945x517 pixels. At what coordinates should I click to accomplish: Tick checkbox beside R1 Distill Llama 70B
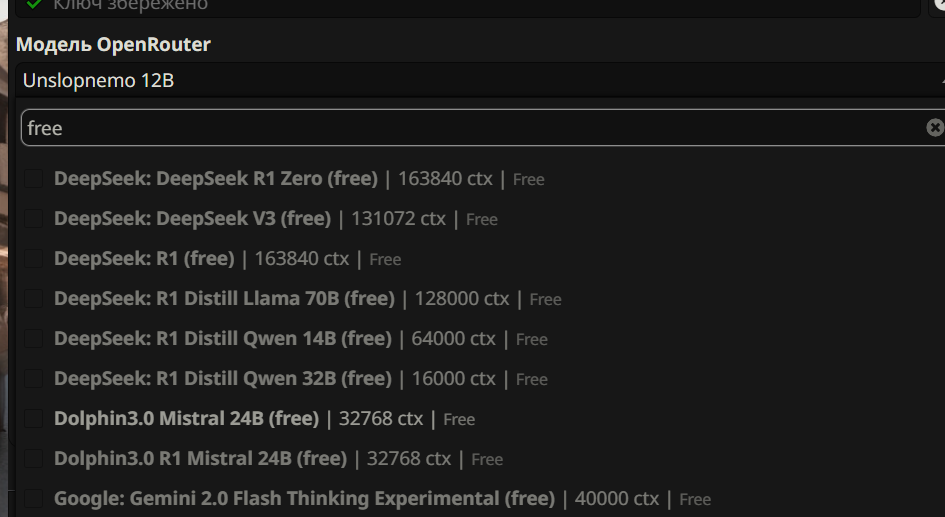tap(33, 299)
